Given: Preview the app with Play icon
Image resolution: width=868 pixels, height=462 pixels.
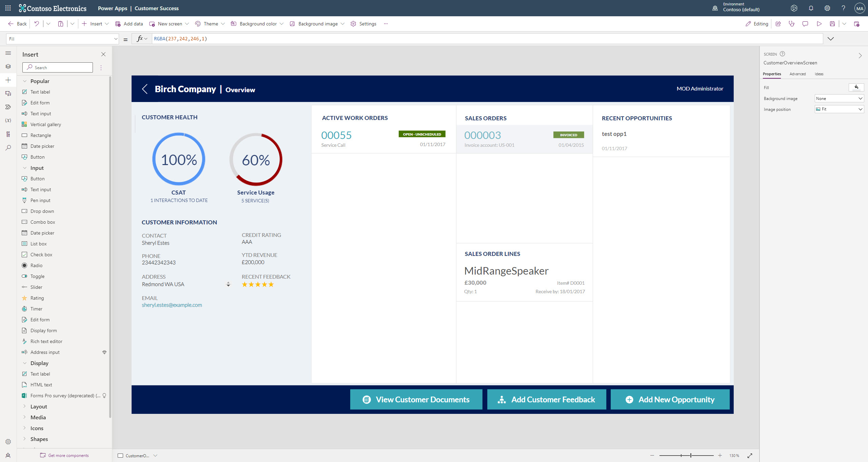Looking at the screenshot, I should coord(819,24).
